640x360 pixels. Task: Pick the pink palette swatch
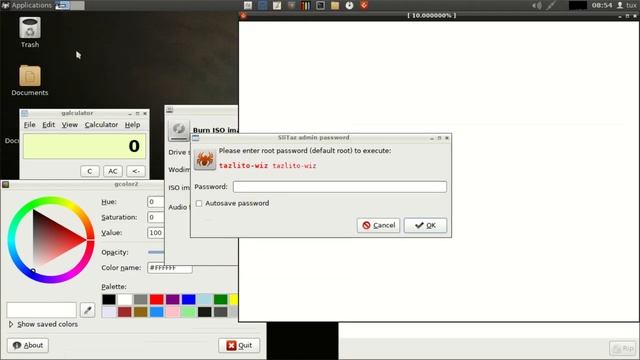pyautogui.click(x=172, y=312)
